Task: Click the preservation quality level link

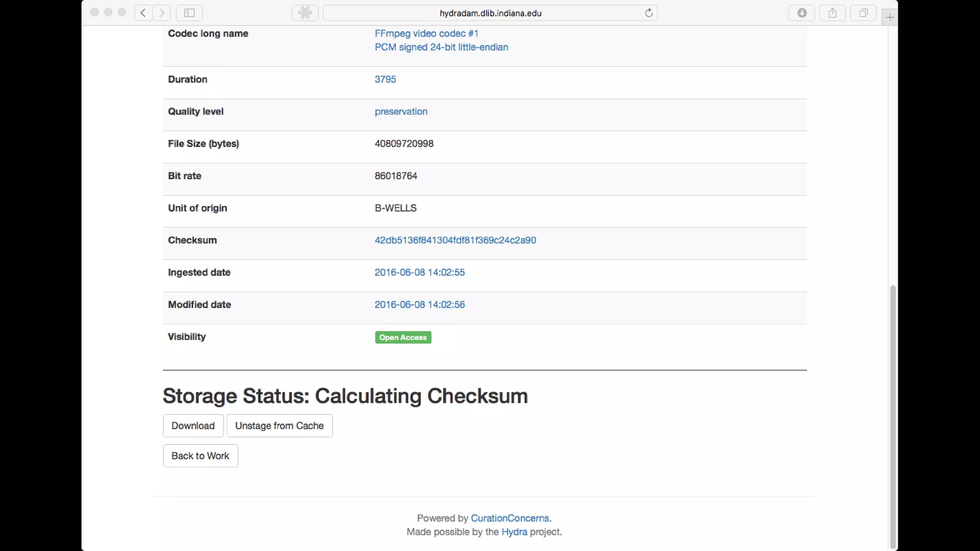Action: [401, 111]
